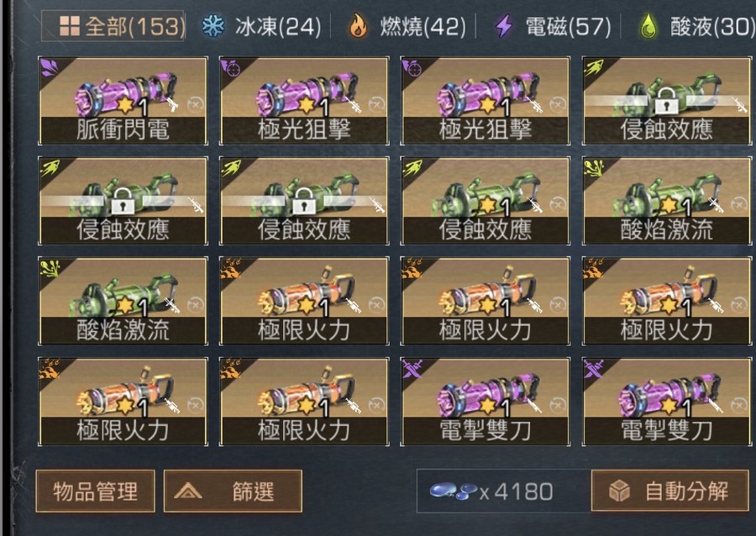Click the circled X on the 脈衝閃電 card
Screen dimensions: 756x536
195,105
